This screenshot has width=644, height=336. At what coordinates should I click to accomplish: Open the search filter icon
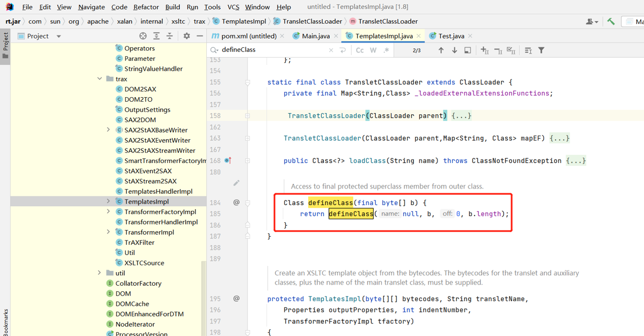[x=541, y=50]
